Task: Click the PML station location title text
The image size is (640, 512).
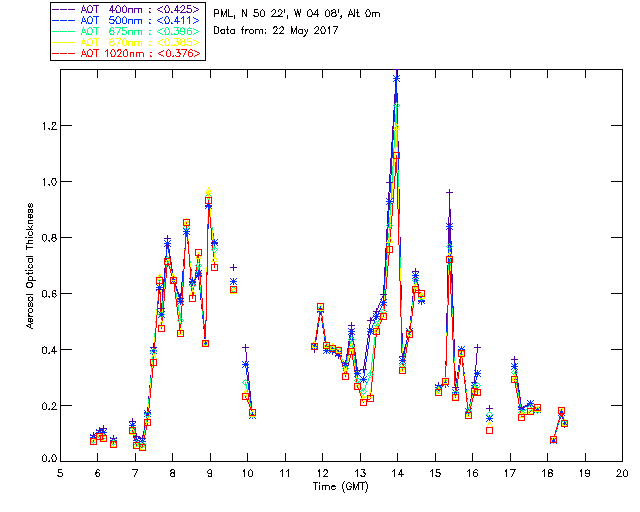Action: point(297,13)
